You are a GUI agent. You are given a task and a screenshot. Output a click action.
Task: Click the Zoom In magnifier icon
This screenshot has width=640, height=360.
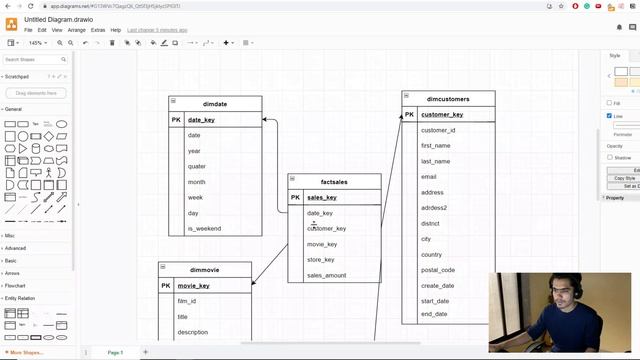click(x=60, y=43)
